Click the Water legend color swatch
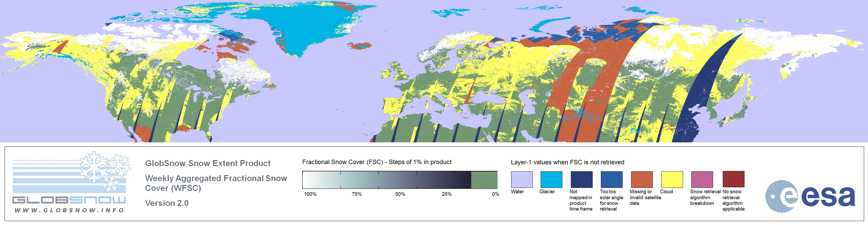Image resolution: width=868 pixels, height=225 pixels. [522, 179]
